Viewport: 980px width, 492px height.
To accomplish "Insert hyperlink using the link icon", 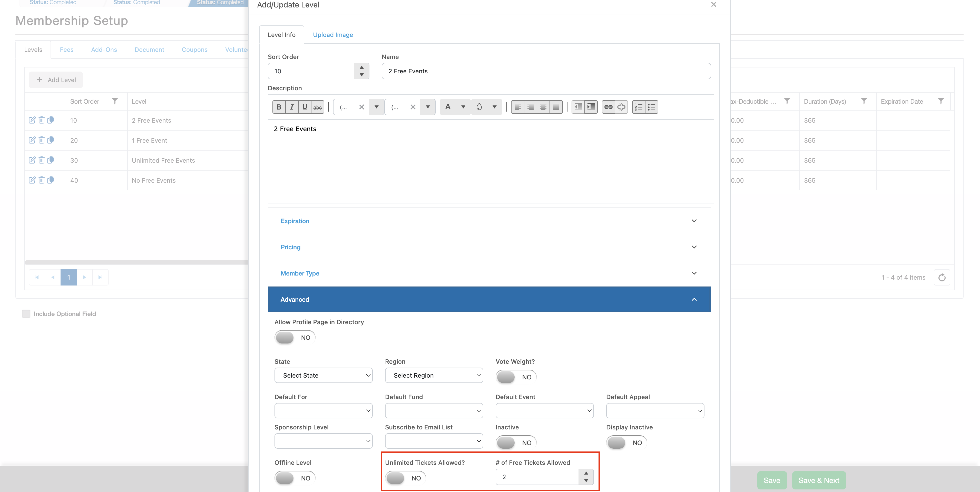I will [x=608, y=107].
